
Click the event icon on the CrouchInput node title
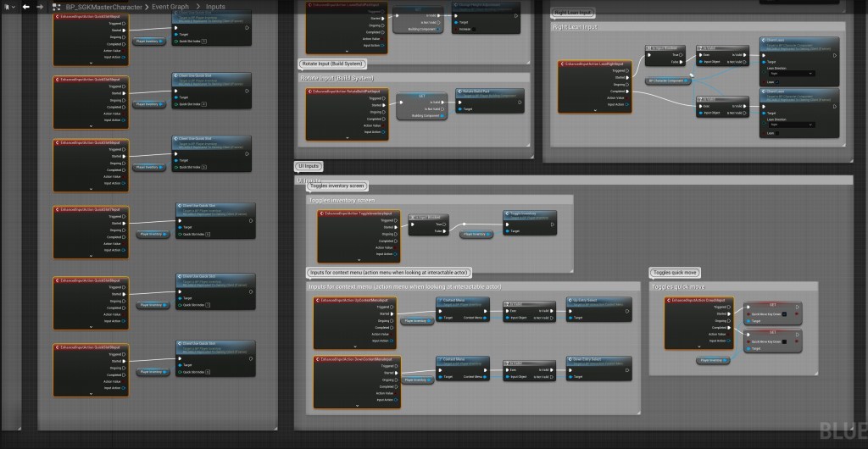(669, 300)
